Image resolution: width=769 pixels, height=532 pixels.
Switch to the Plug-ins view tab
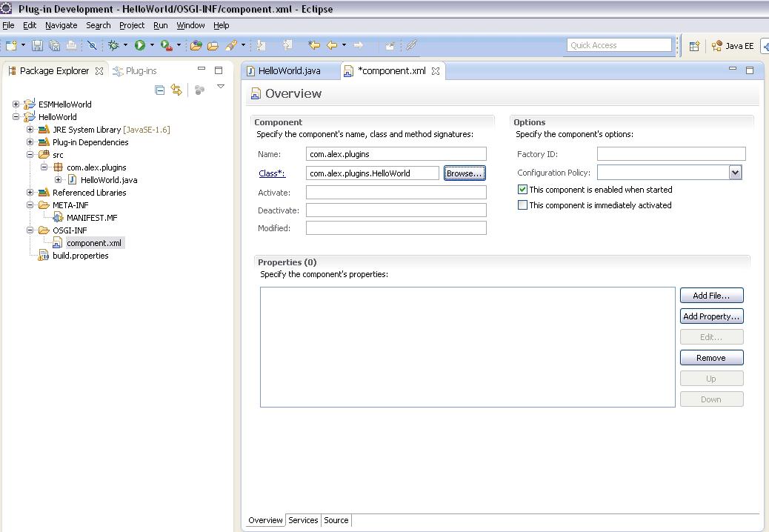pyautogui.click(x=135, y=71)
